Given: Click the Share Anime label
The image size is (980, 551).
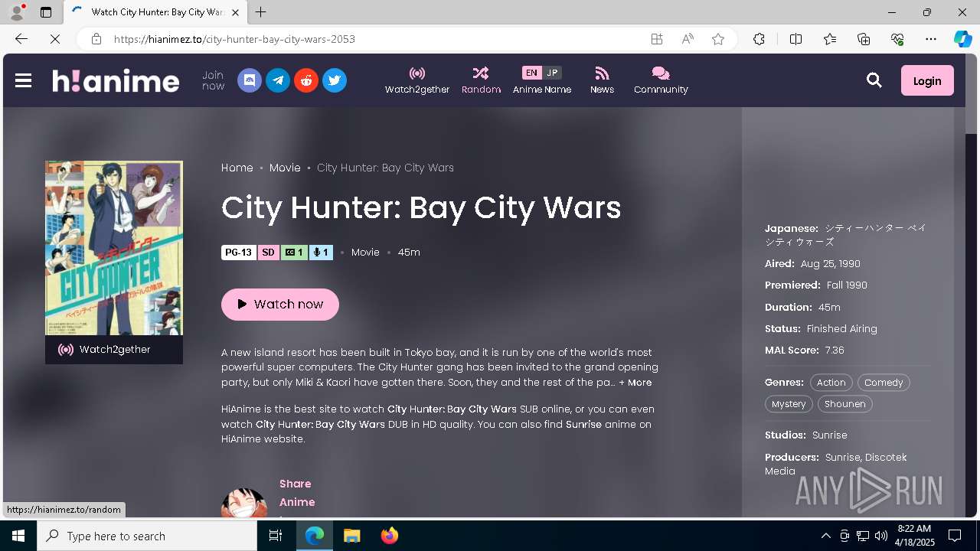Looking at the screenshot, I should coord(297,493).
